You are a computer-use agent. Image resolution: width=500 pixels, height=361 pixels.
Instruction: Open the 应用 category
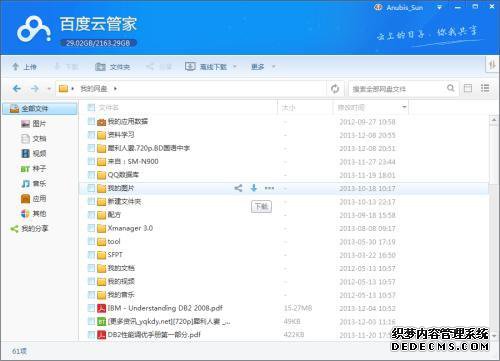(x=33, y=199)
